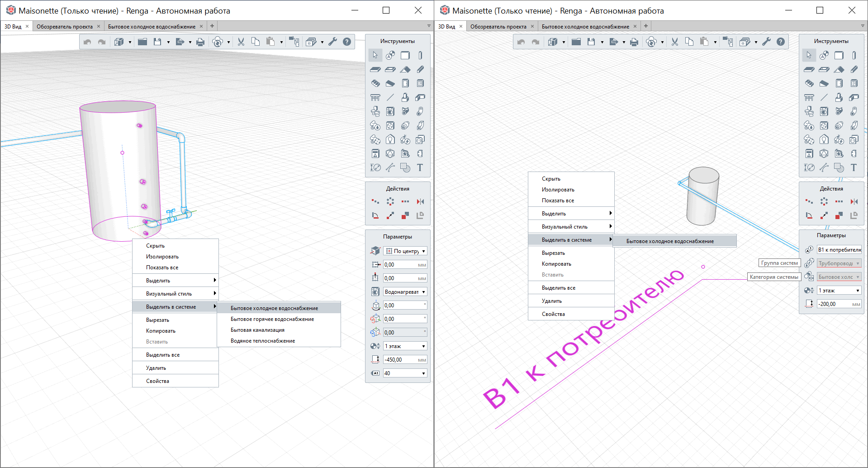868x468 pixels.
Task: Open the '1 этаж' level dropdown, right window
Action: point(839,291)
